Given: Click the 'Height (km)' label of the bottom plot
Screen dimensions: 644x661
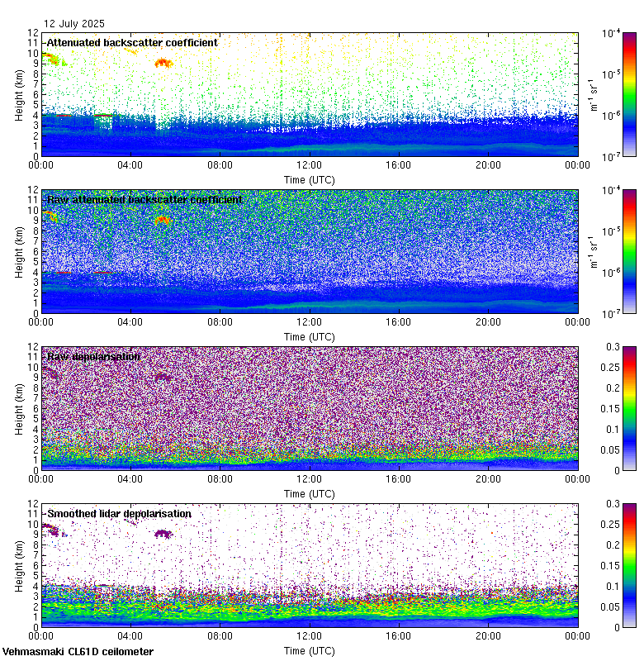Looking at the screenshot, I should click(20, 564).
